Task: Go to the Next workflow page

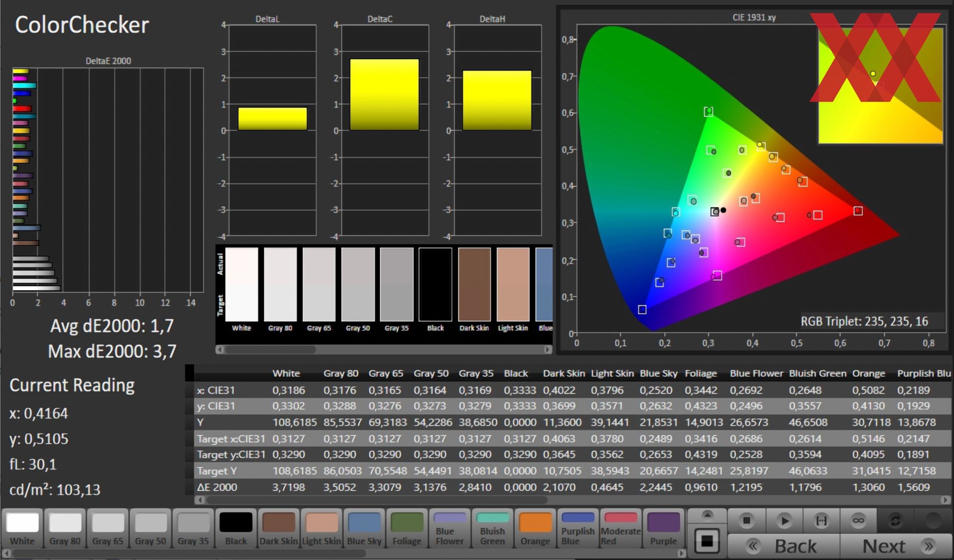Action: coord(896,546)
